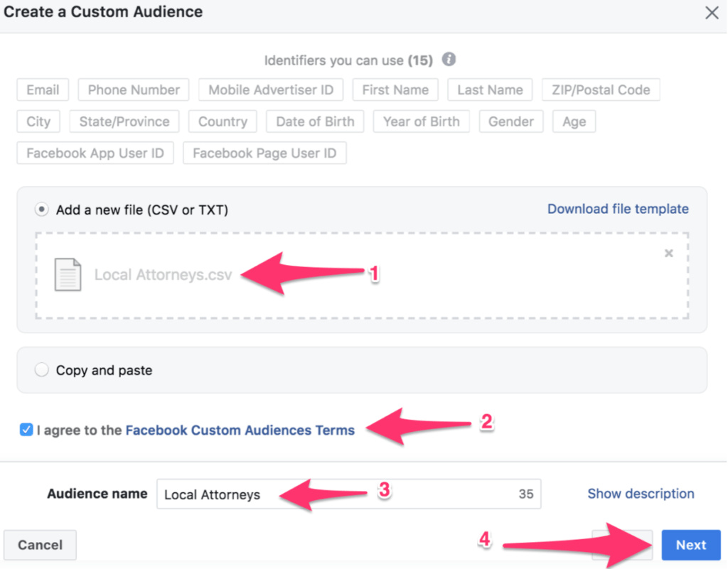Select the Facebook App User ID identifier
This screenshot has width=728, height=569.
pos(95,153)
